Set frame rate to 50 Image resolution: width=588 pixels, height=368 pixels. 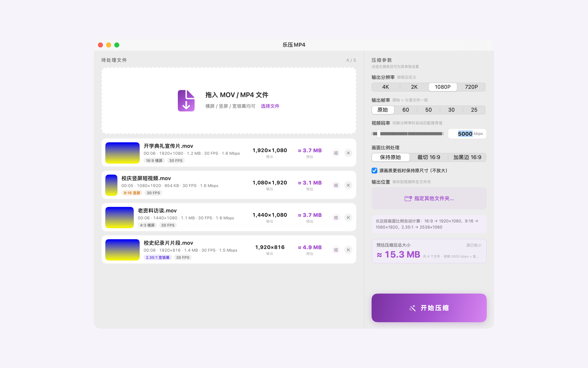(x=428, y=110)
